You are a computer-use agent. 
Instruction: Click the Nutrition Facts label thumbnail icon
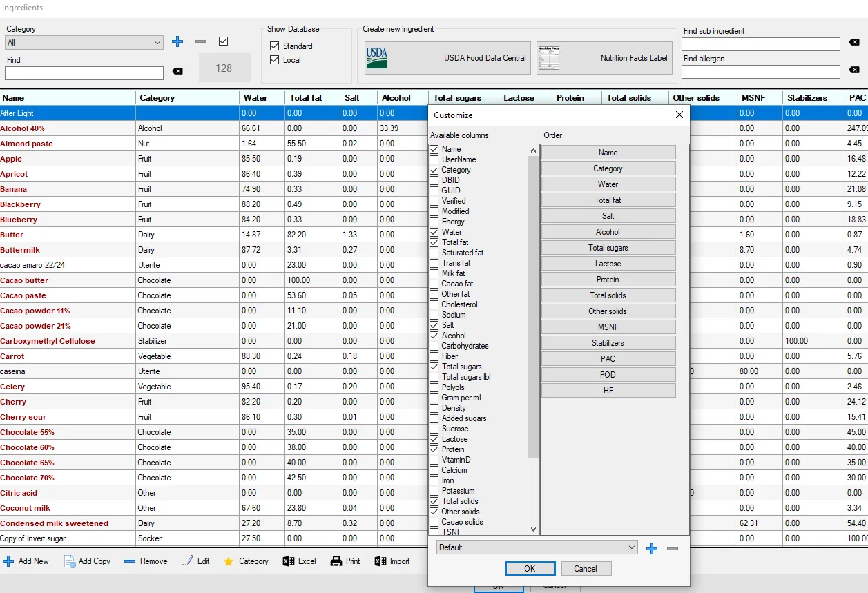click(548, 58)
